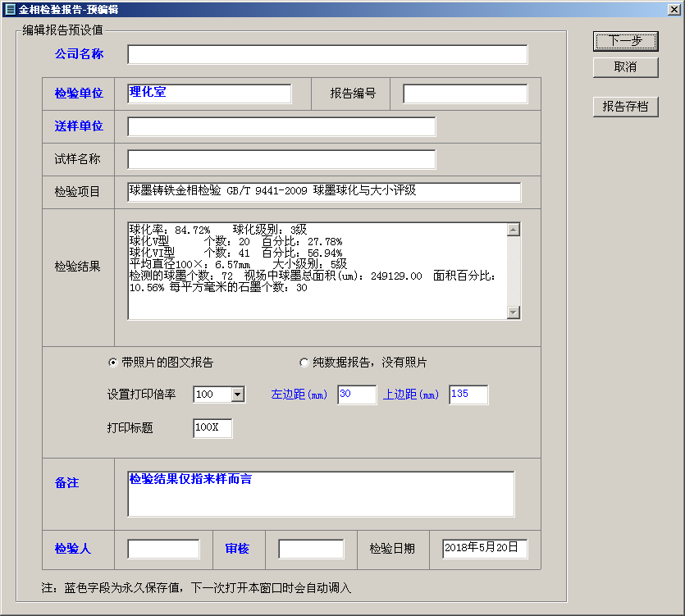Close the report pre-edit dialog
This screenshot has height=616, width=685.
(x=674, y=8)
